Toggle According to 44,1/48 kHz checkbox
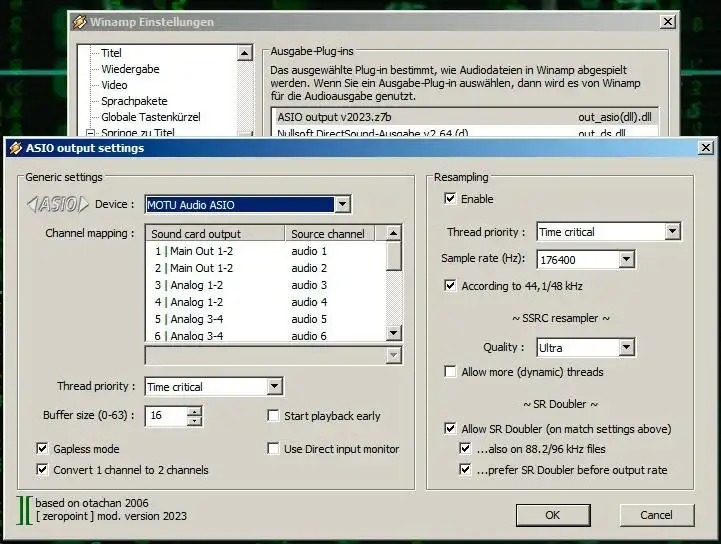Screen dimensions: 721x544 pos(450,286)
